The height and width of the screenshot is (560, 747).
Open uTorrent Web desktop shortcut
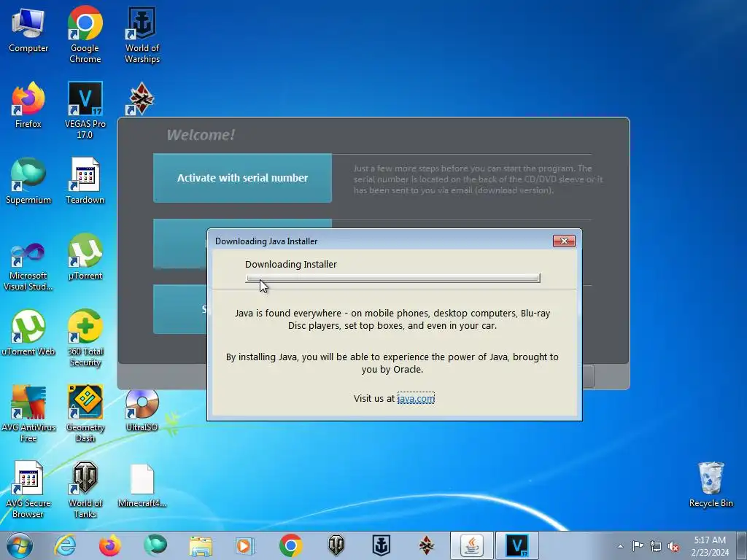click(x=28, y=332)
